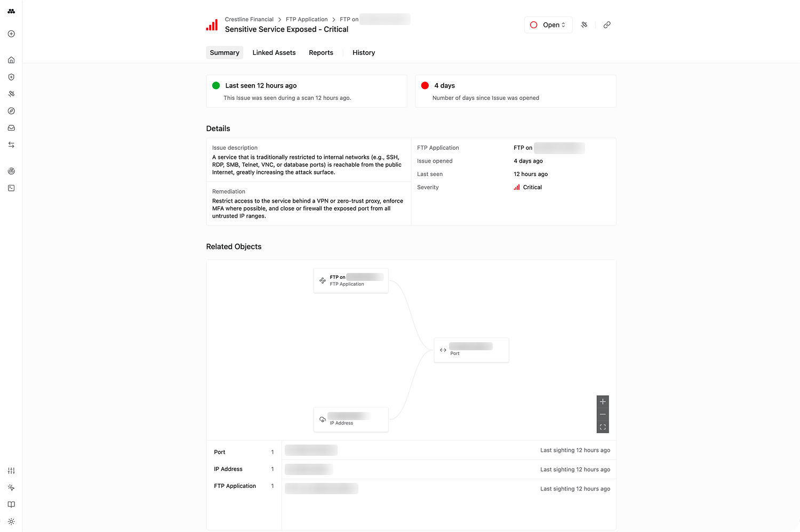
Task: Click the 'Issue description' label
Action: (235, 148)
